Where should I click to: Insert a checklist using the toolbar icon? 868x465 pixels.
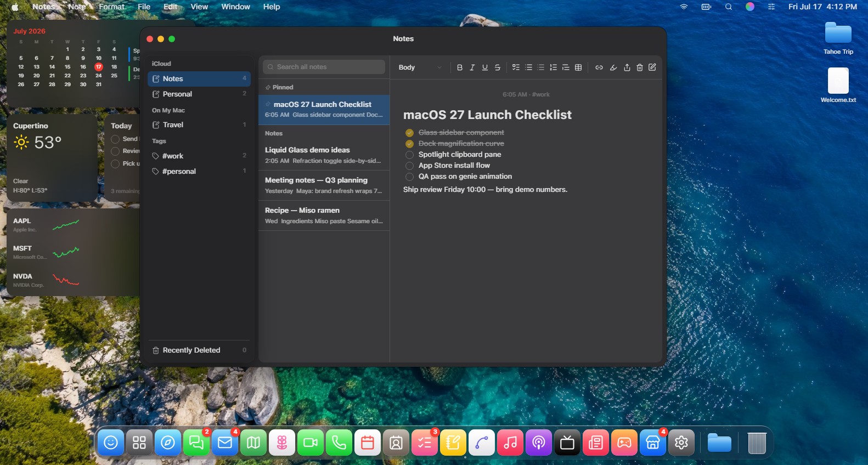[x=516, y=67]
